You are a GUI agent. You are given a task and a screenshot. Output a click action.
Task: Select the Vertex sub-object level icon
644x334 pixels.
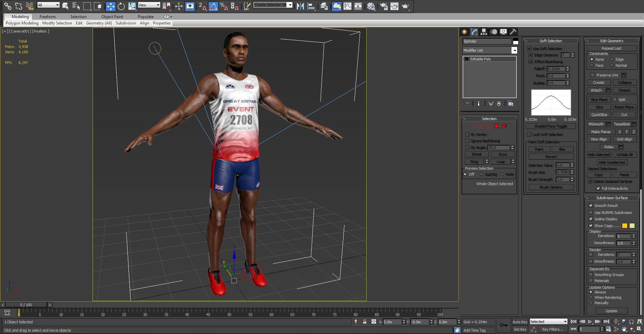coord(472,126)
